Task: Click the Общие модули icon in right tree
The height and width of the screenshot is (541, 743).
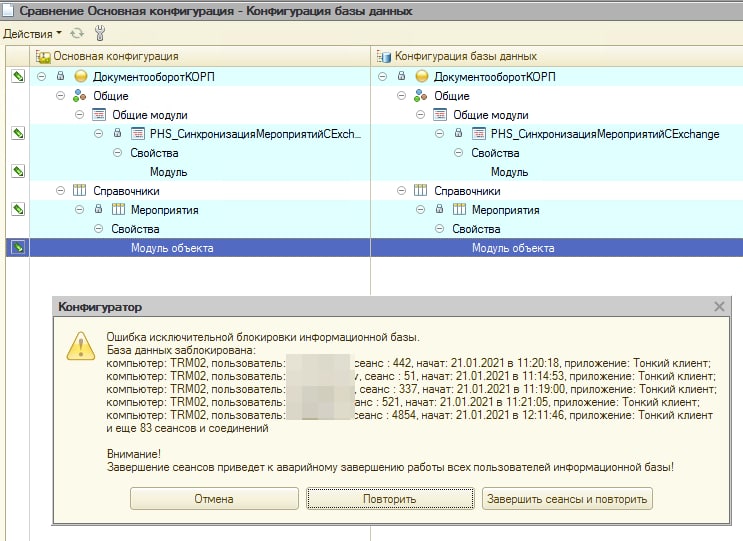Action: pyautogui.click(x=440, y=115)
